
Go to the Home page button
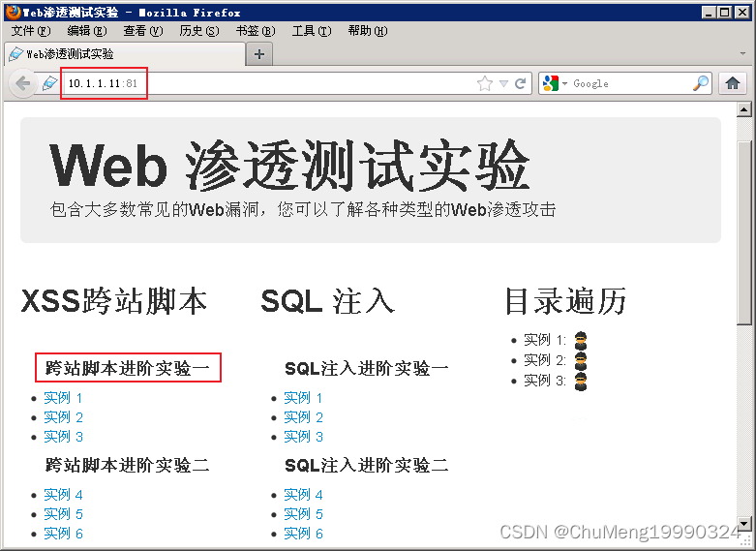[733, 83]
